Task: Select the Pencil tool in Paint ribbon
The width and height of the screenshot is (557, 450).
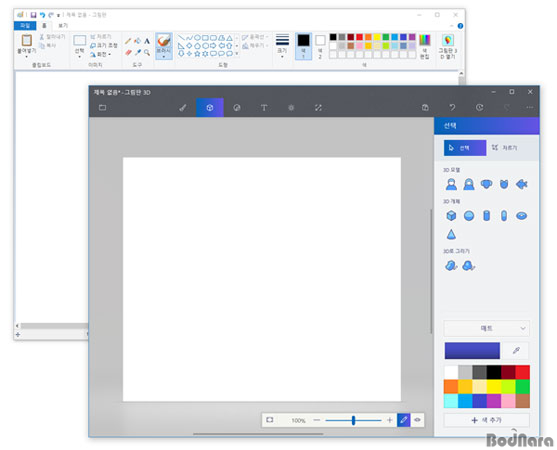Action: coord(128,41)
